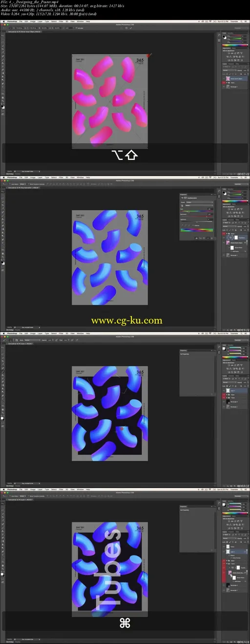The width and height of the screenshot is (250, 644).
Task: Open the Image menu in the black-background frame
Action: coord(32,334)
